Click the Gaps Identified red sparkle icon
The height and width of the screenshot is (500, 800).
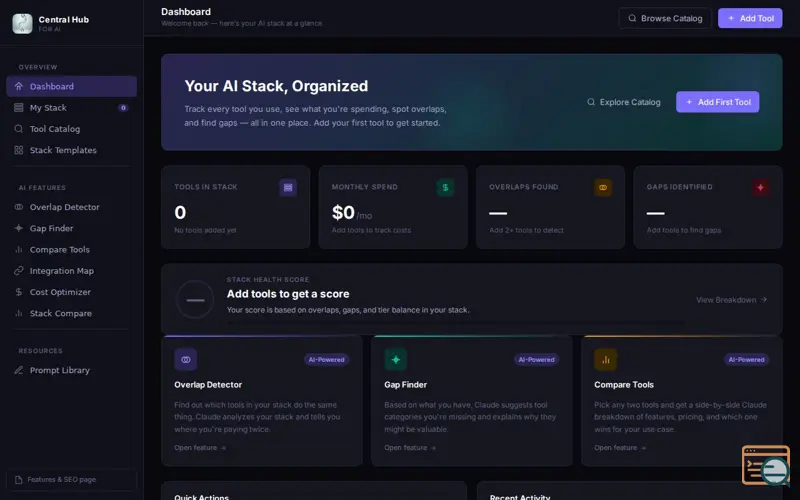click(760, 187)
